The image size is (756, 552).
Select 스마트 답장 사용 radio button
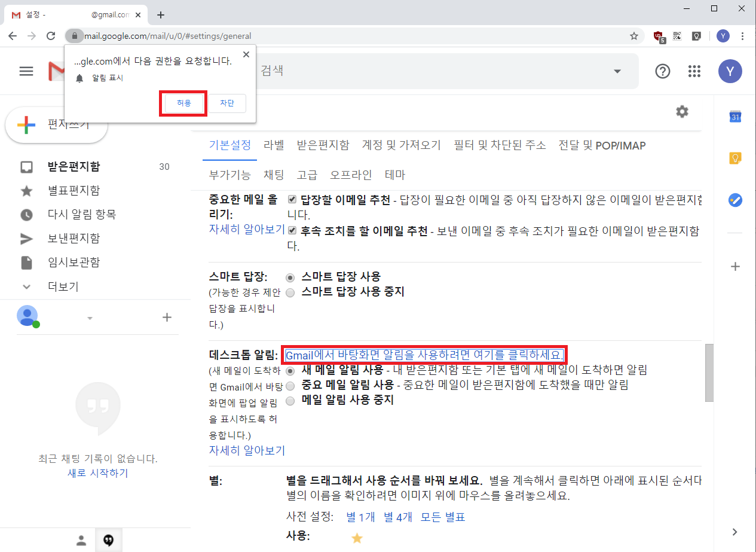point(290,277)
